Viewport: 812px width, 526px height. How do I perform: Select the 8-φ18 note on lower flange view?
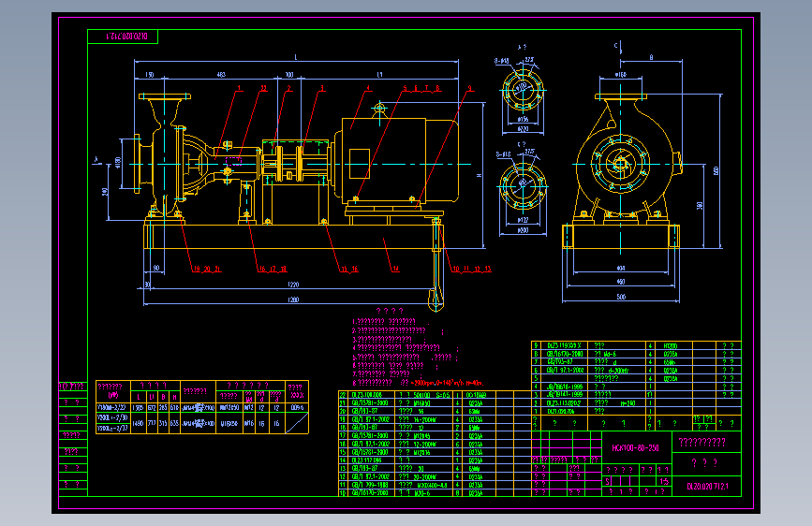click(x=503, y=154)
